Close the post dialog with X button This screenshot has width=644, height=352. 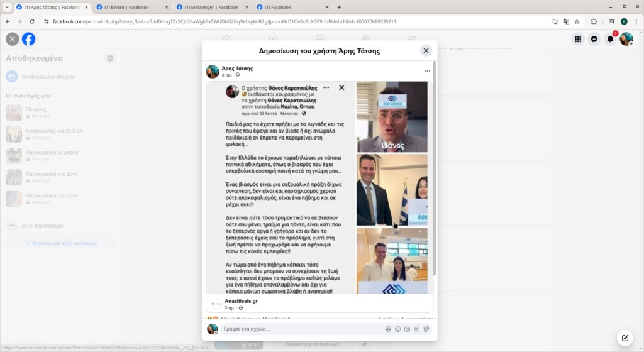pyautogui.click(x=426, y=50)
